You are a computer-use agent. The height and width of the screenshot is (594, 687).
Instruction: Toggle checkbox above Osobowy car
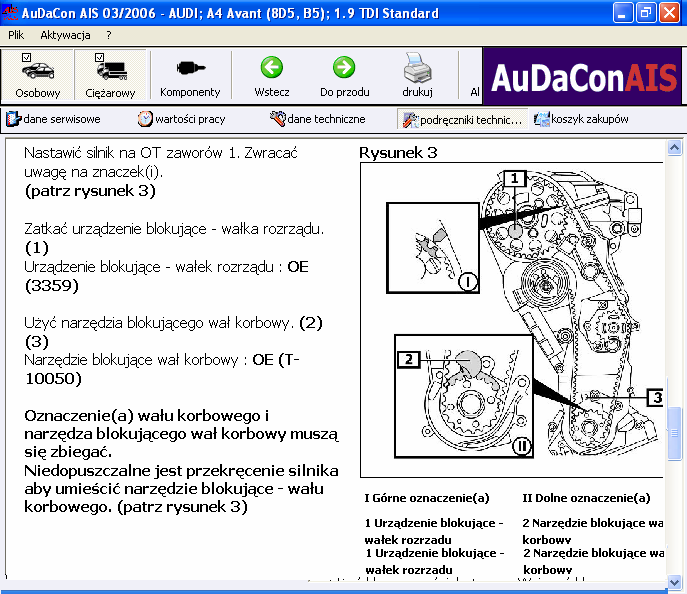coord(26,57)
